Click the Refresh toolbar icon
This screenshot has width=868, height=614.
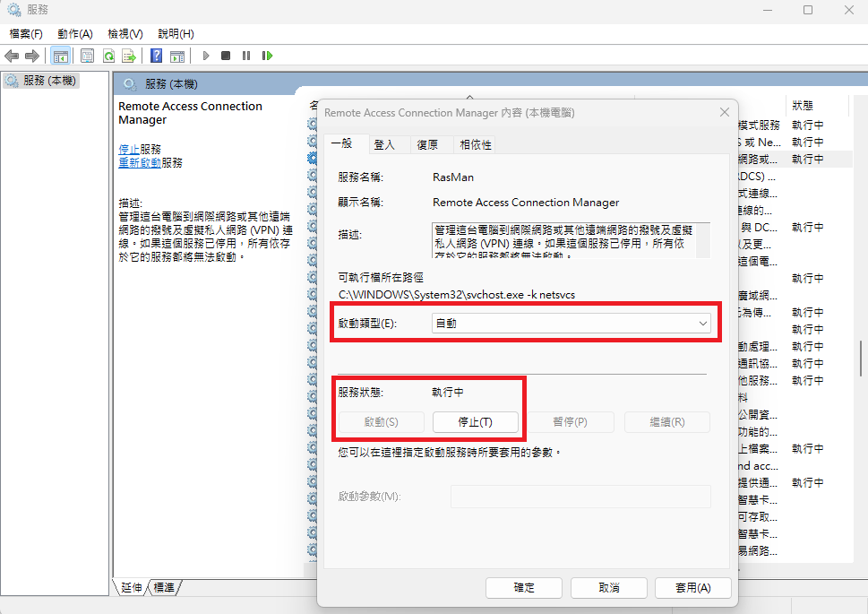click(x=108, y=56)
